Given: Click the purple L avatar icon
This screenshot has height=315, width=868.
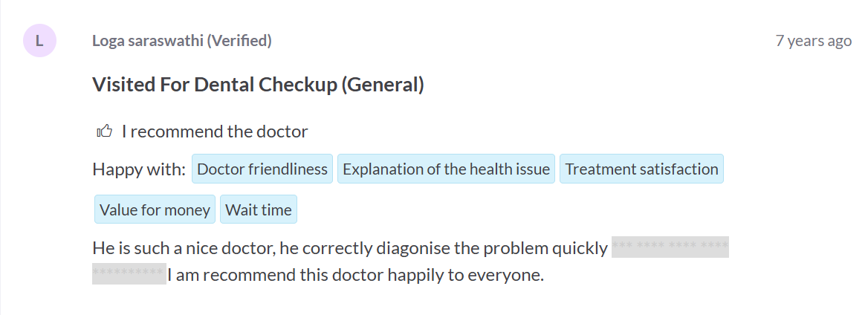Looking at the screenshot, I should [x=39, y=41].
